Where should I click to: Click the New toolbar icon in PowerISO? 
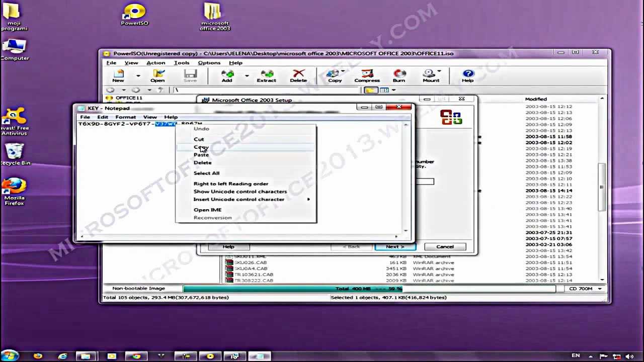coord(118,76)
